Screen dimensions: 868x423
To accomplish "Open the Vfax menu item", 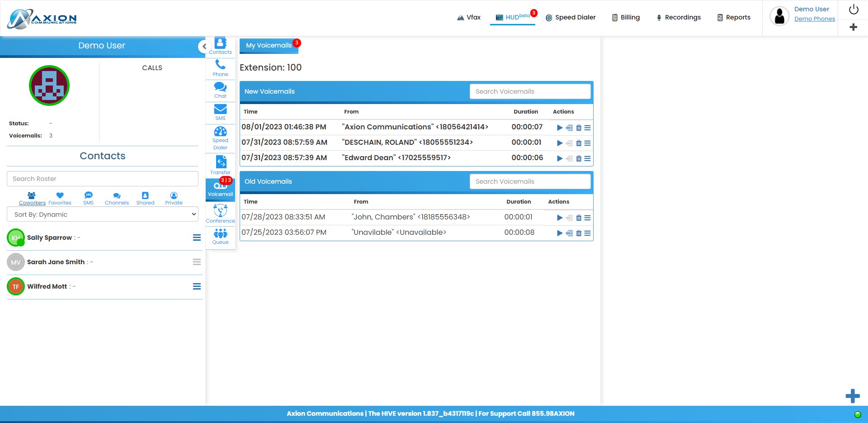I will (x=469, y=17).
